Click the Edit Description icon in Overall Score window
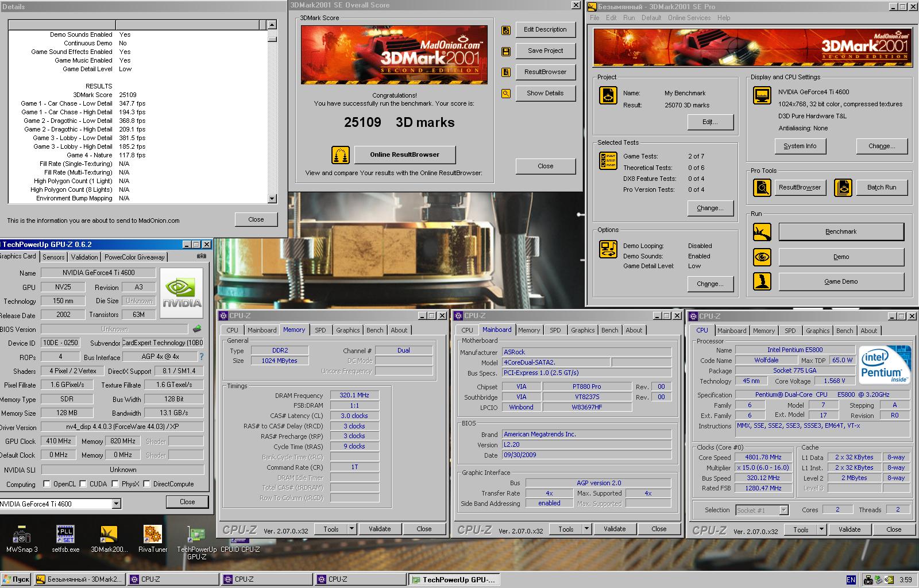The height and width of the screenshot is (588, 919). tap(506, 30)
